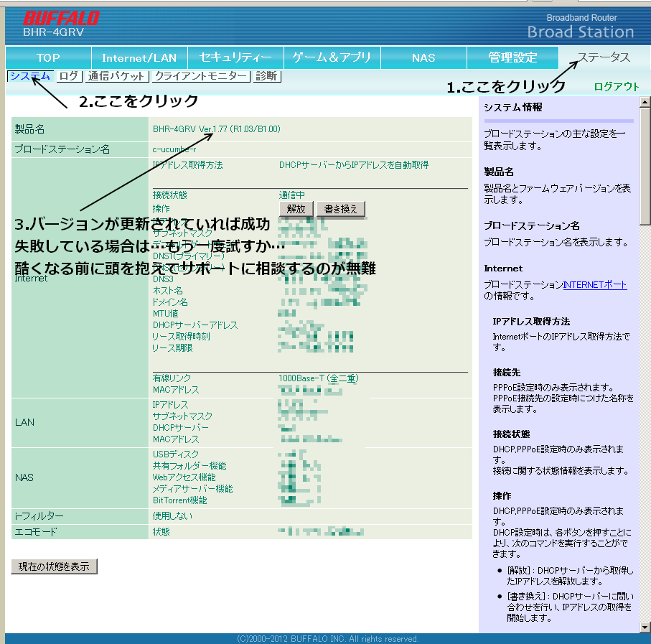The image size is (651, 644).
Task: Switch to the 通信パケット sub-tab
Action: (116, 76)
